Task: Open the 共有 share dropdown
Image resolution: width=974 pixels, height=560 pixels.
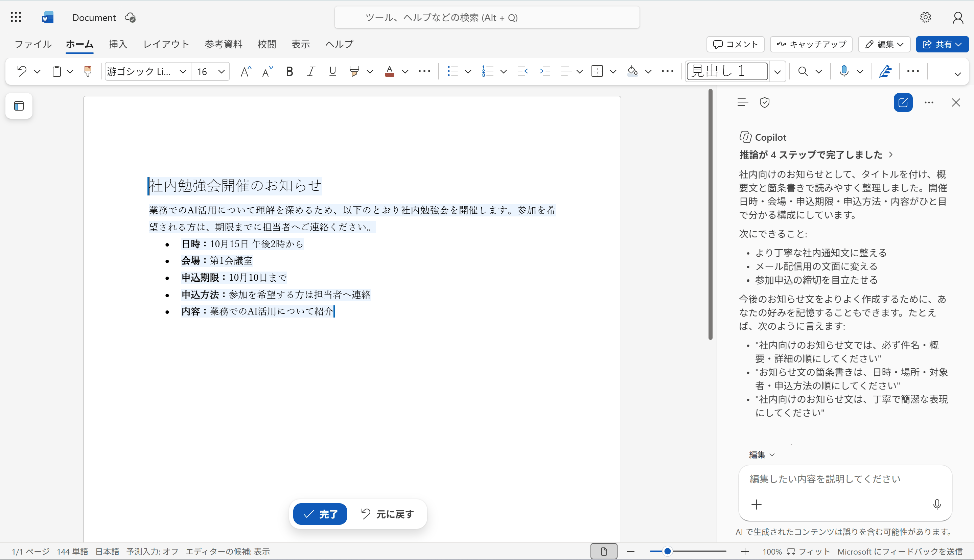Action: coord(942,44)
